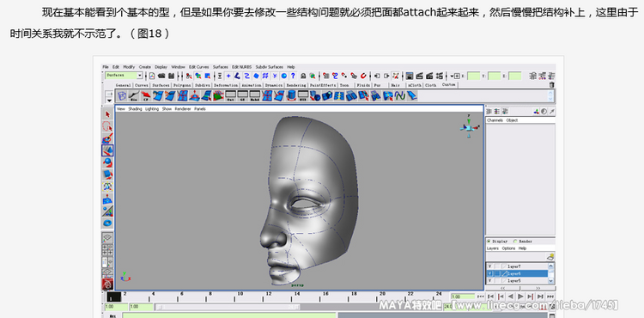This screenshot has height=318, width=644.
Task: Open the Edit Curves menu
Action: (199, 66)
